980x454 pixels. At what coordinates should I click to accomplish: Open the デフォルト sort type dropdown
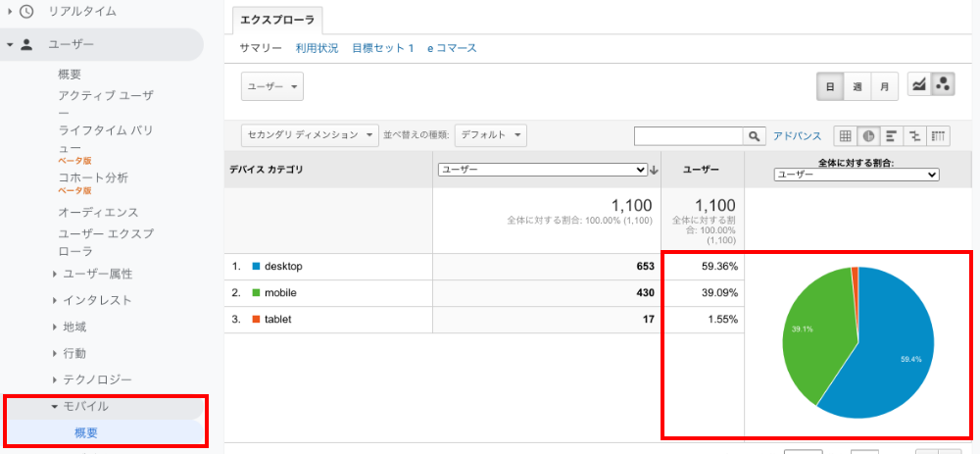(x=491, y=135)
